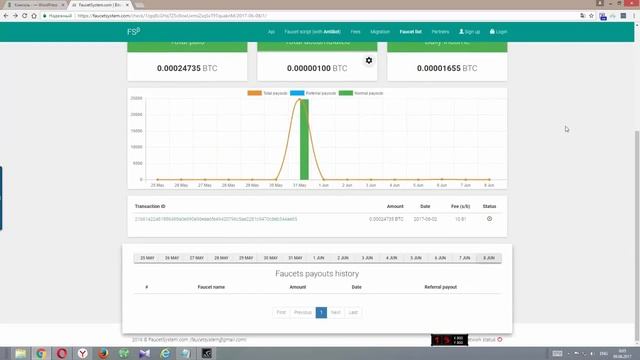Click the browser forward arrow

pyautogui.click(x=15, y=16)
